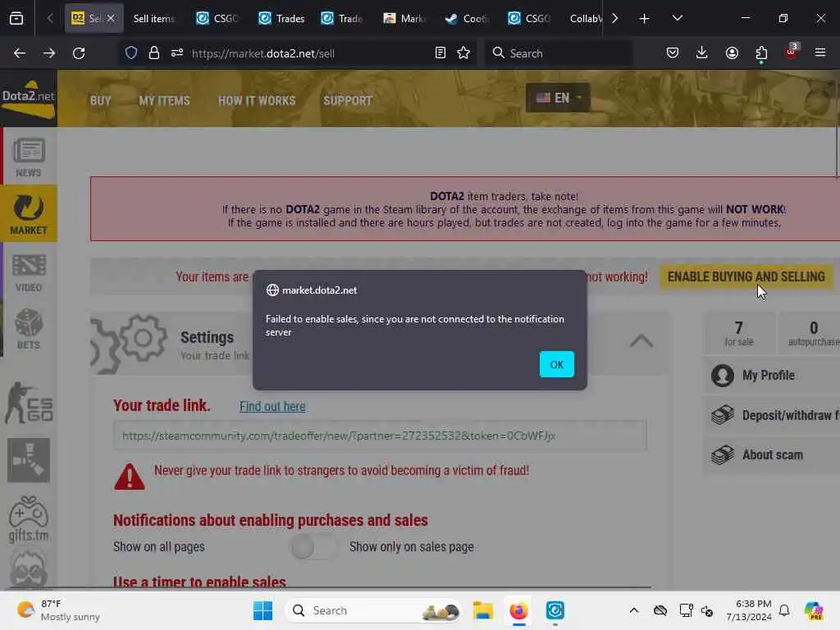Click the uBlock extension icon
840x630 pixels.
(792, 52)
